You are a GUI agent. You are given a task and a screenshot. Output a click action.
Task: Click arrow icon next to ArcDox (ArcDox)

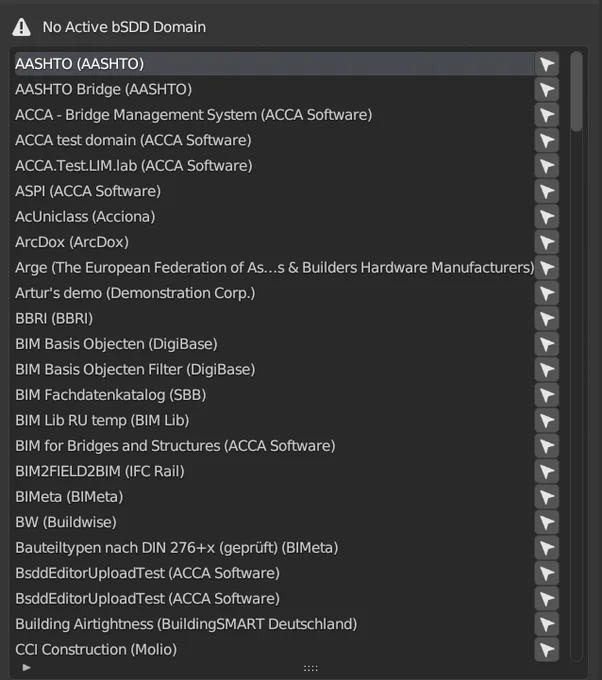(x=546, y=242)
